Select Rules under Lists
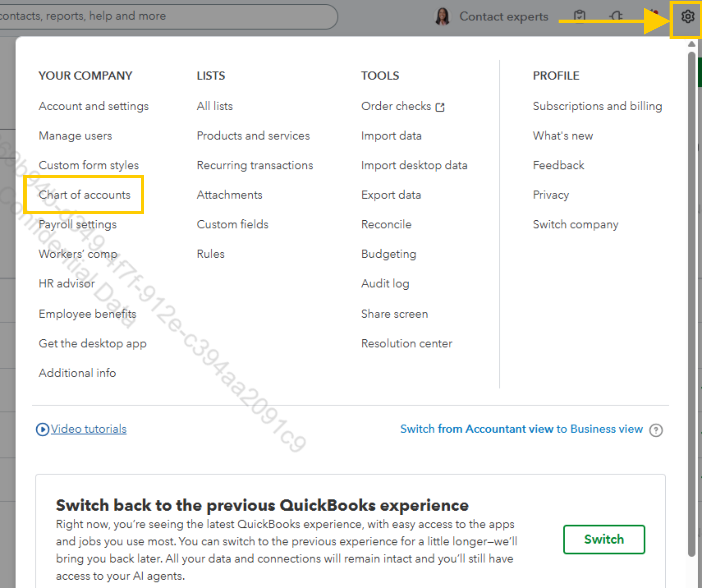 (x=211, y=254)
